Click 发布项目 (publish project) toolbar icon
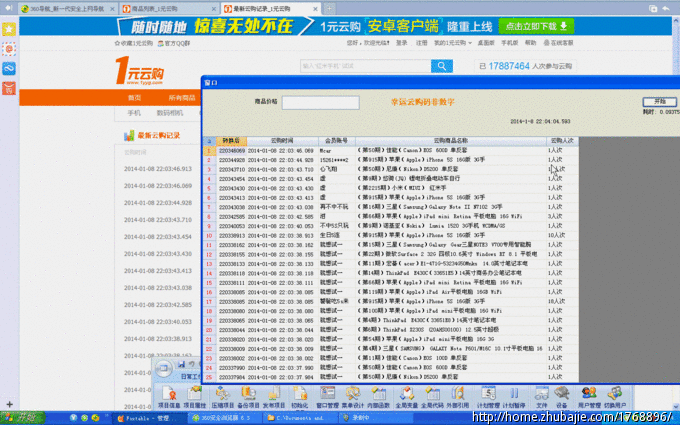The height and width of the screenshot is (425, 680). tap(274, 397)
